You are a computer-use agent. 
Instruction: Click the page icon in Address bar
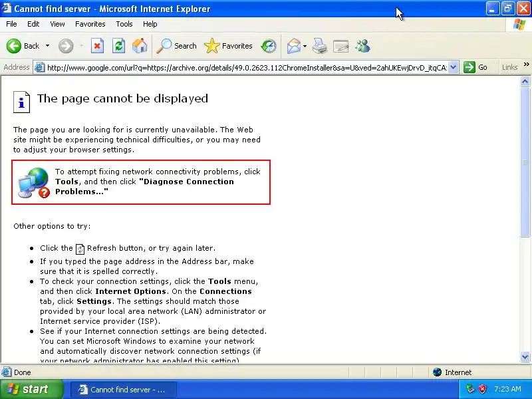(x=40, y=68)
